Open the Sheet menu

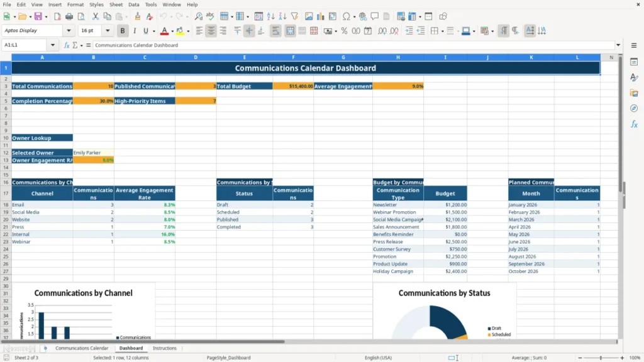[116, 4]
